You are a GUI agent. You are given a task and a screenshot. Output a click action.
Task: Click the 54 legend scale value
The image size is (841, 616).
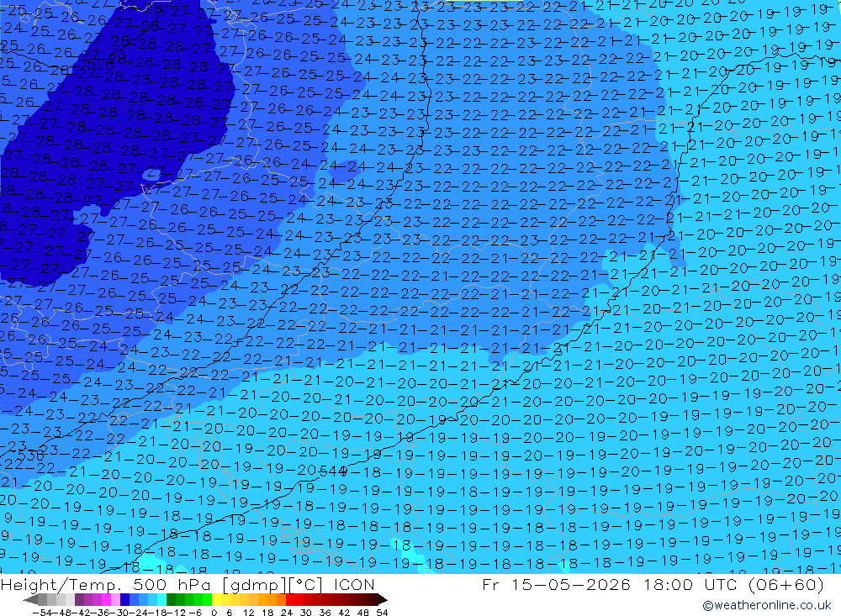click(x=382, y=613)
